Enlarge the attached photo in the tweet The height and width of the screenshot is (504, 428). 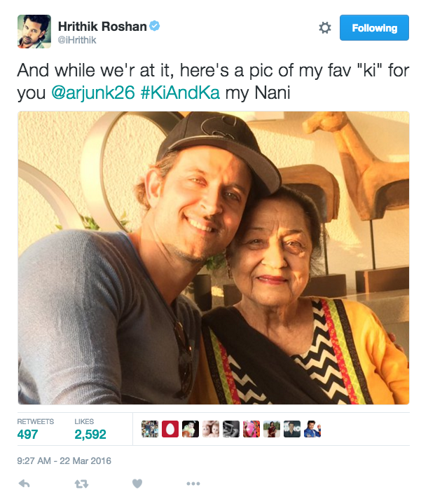pyautogui.click(x=214, y=258)
